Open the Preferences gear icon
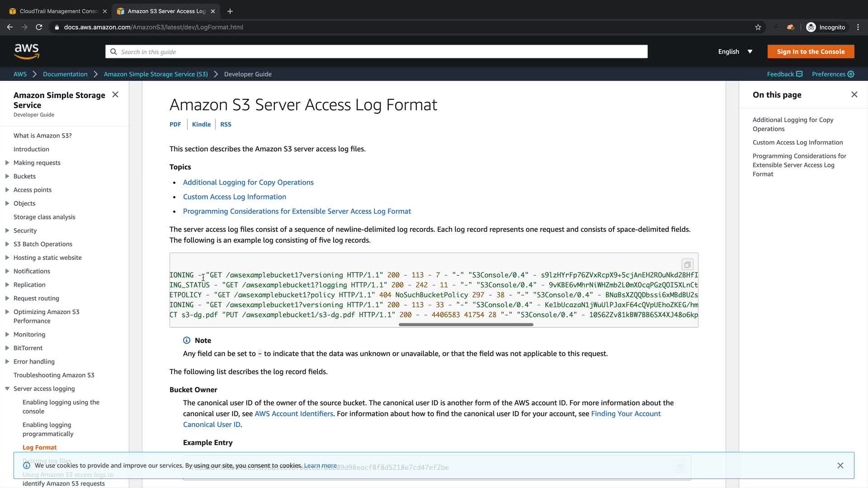This screenshot has height=488, width=868. point(851,74)
